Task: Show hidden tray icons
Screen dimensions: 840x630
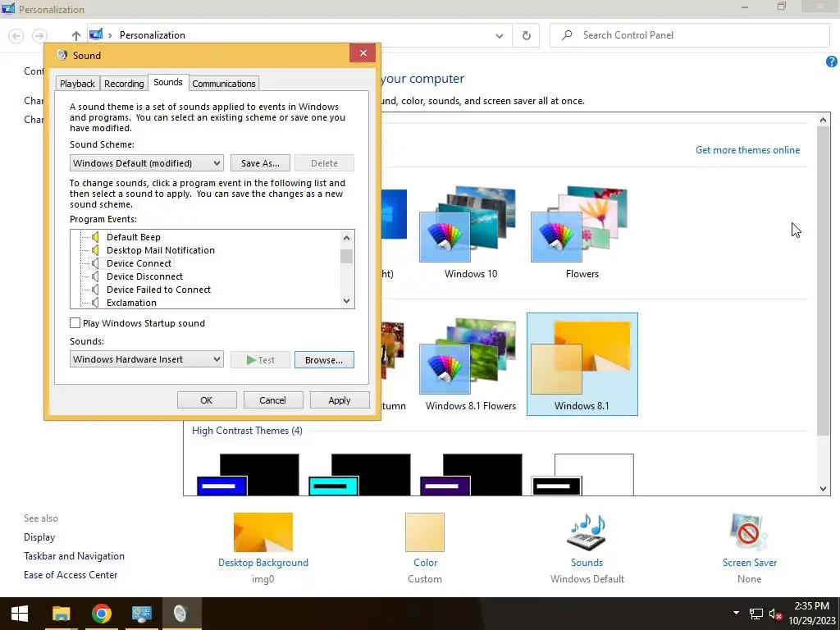Action: 736,613
